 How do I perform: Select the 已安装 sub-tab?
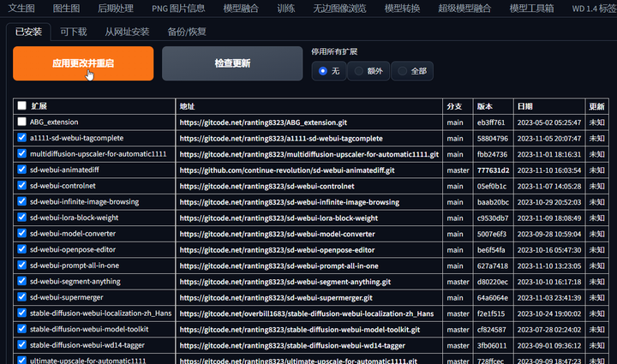pyautogui.click(x=28, y=32)
